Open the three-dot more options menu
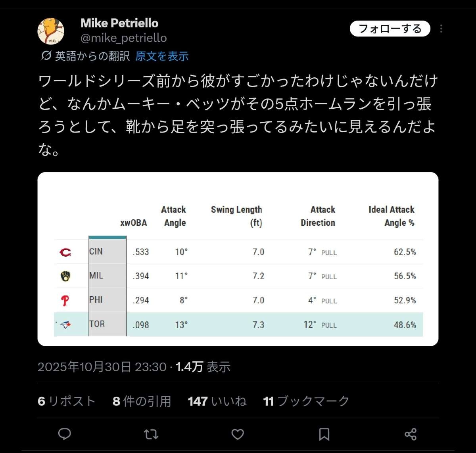This screenshot has width=476, height=453. click(441, 29)
